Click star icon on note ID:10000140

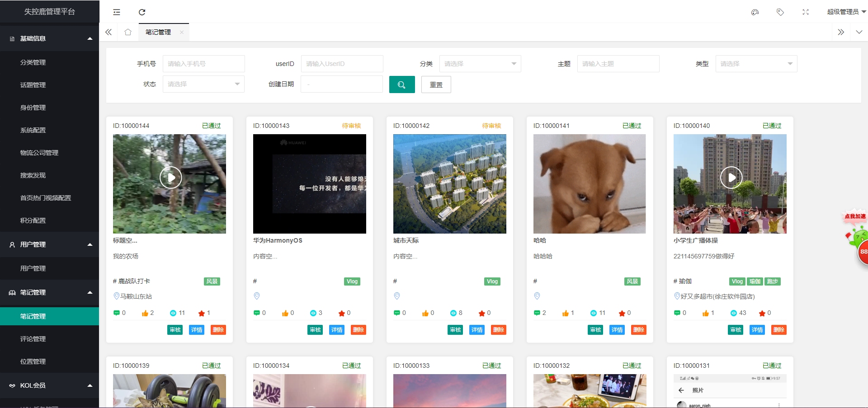762,313
